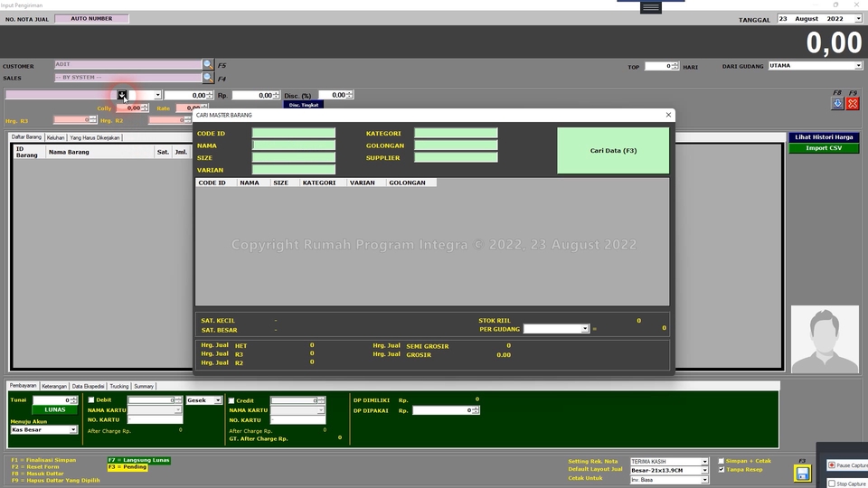Tick the Simpan + Cetak checkbox
Image resolution: width=868 pixels, height=488 pixels.
click(x=721, y=461)
